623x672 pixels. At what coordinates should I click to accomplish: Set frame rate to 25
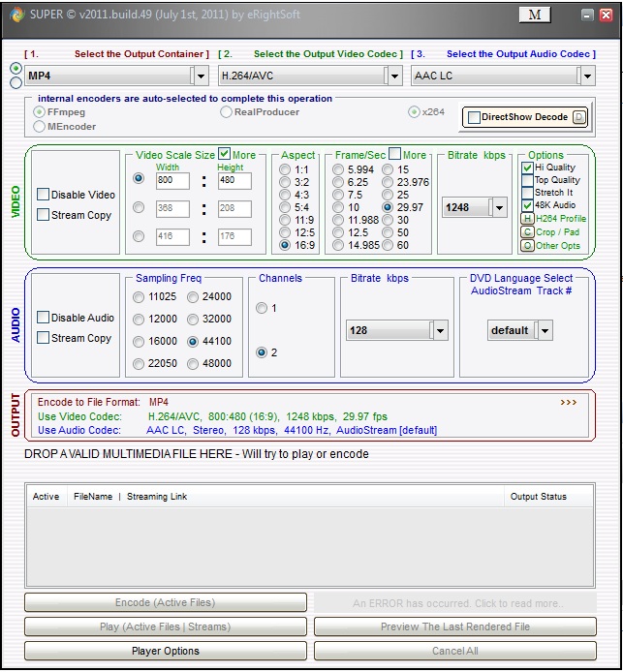[x=388, y=195]
